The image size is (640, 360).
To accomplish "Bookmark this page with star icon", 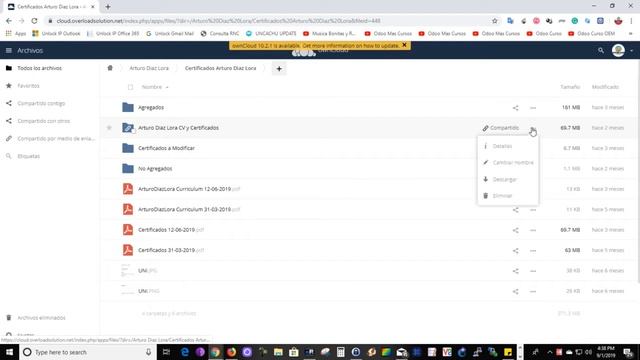I will pos(495,21).
